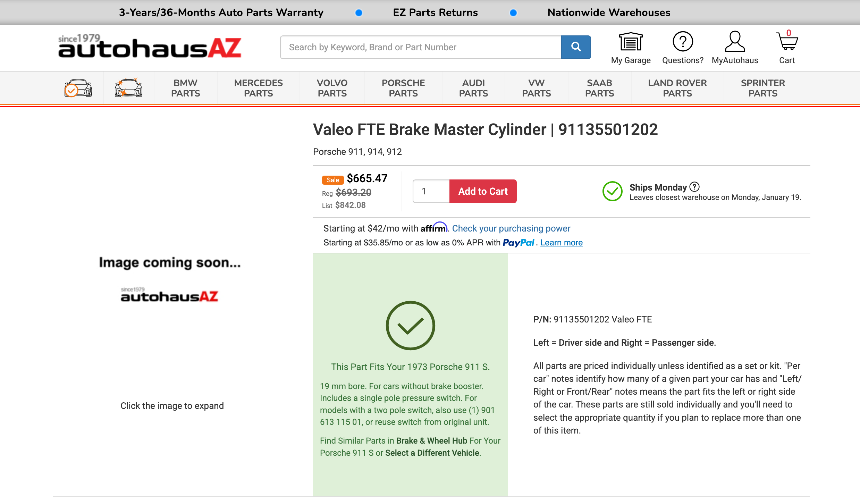Open the Porsche Parts menu
This screenshot has width=860, height=504.
403,88
